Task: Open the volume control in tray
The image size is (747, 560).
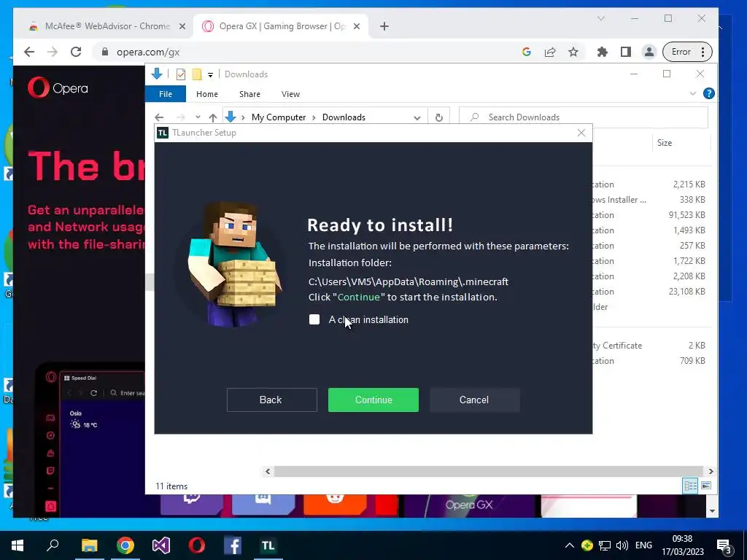Action: point(622,545)
